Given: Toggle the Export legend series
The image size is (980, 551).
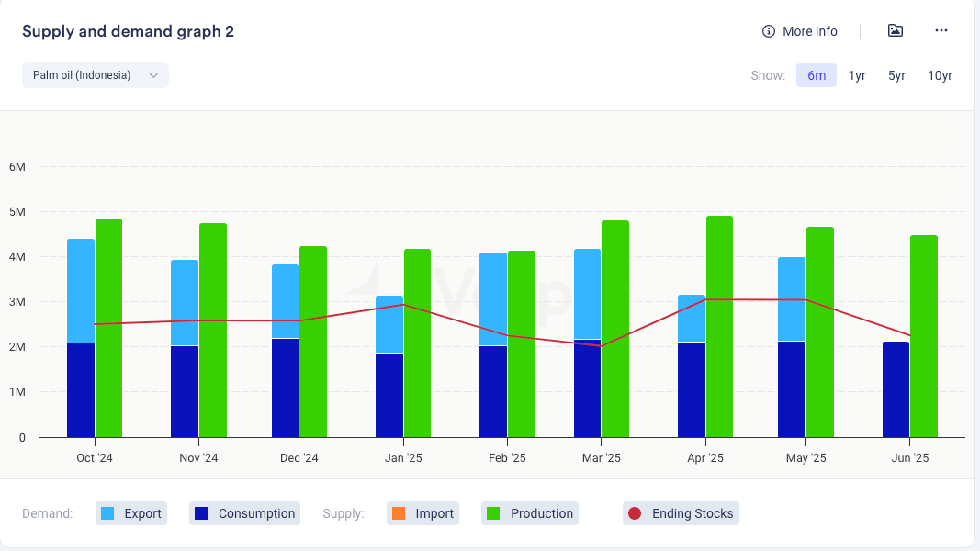Looking at the screenshot, I should tap(131, 513).
